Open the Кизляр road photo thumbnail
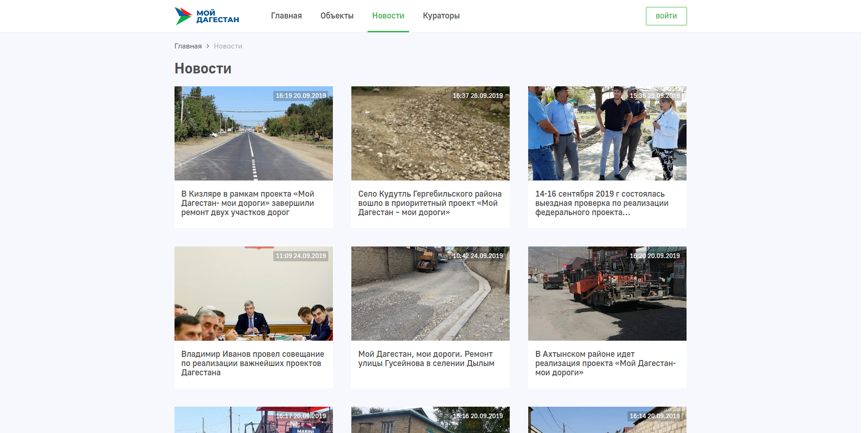This screenshot has height=433, width=868. click(253, 133)
